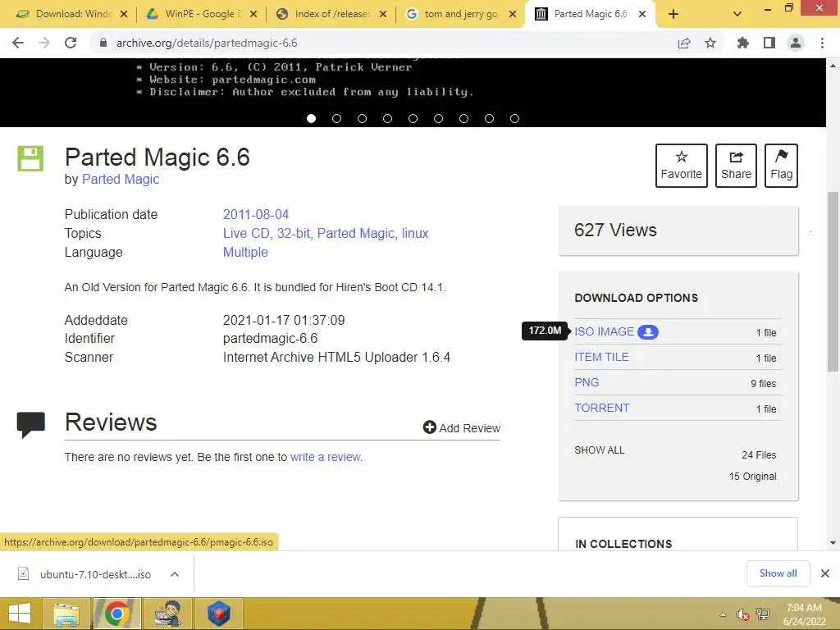Open the Multiple language link
This screenshot has height=630, width=840.
[x=245, y=252]
